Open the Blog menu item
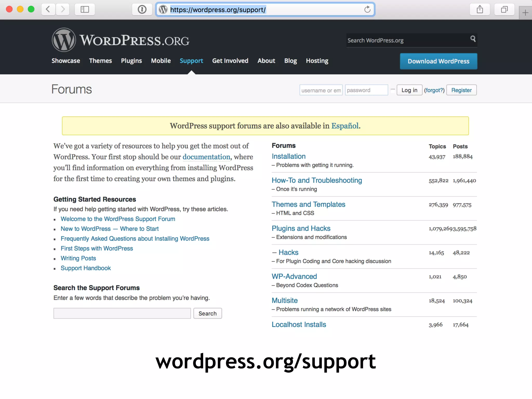The image size is (532, 399). 290,61
